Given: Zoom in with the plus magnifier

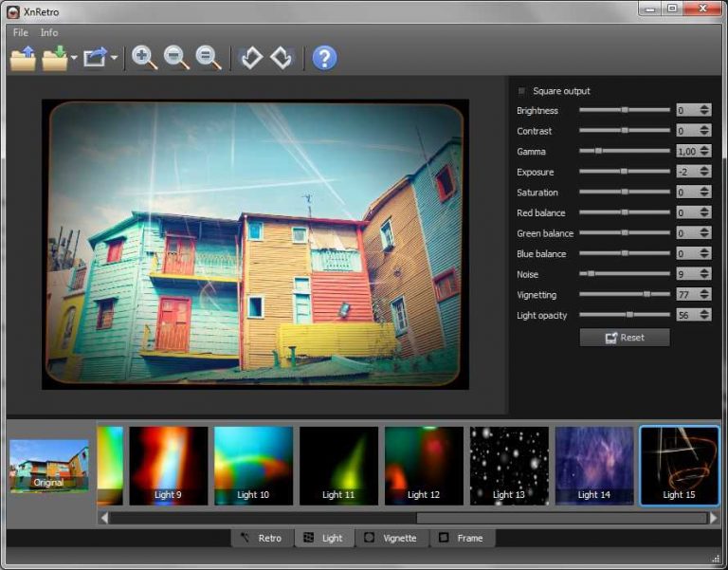Looking at the screenshot, I should coord(145,58).
